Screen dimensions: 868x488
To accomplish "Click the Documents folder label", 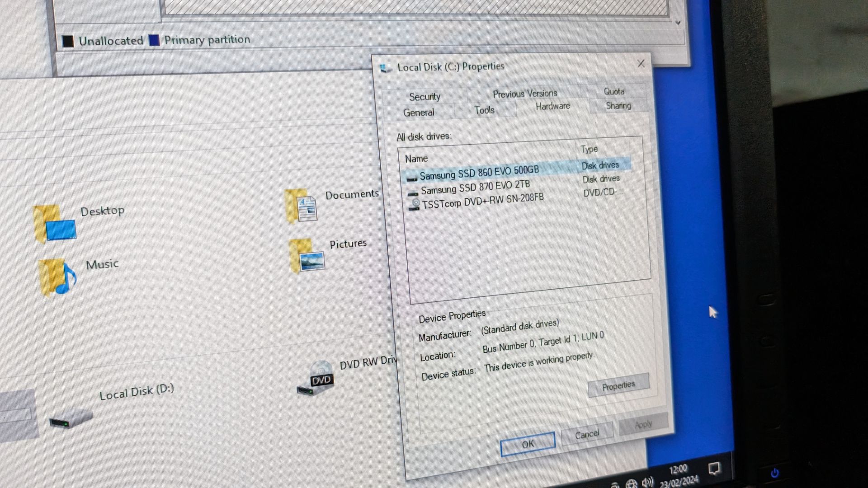I will (x=352, y=194).
